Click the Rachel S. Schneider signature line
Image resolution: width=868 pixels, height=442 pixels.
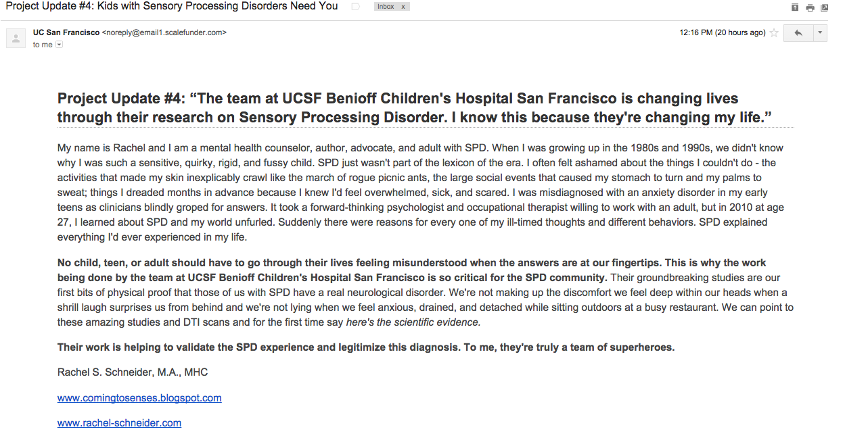[133, 372]
